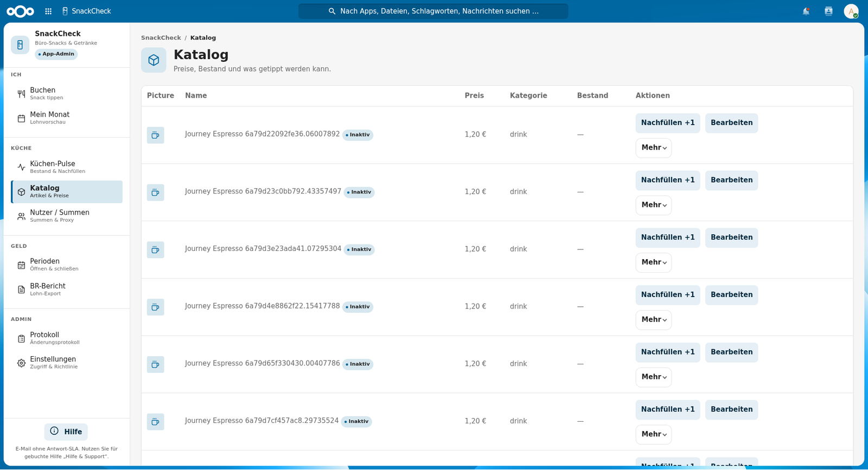
Task: Click Bearbeiten for Espresso 6a79d3e23ada41
Action: (x=732, y=238)
